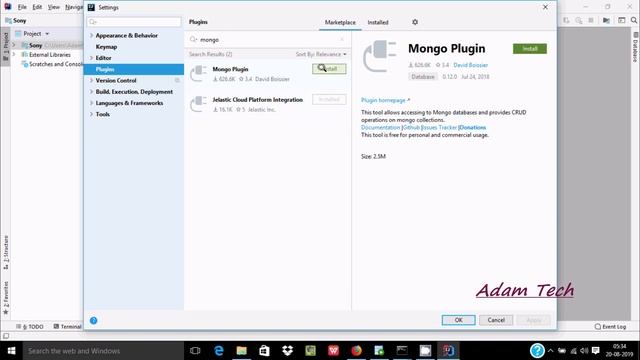Screen dimensions: 640x360
Task: Expand the Sony project tree node
Action: [x=14, y=45]
